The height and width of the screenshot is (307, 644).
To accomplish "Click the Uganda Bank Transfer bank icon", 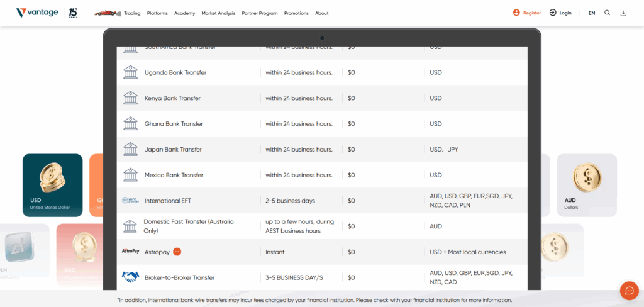I will 131,72.
